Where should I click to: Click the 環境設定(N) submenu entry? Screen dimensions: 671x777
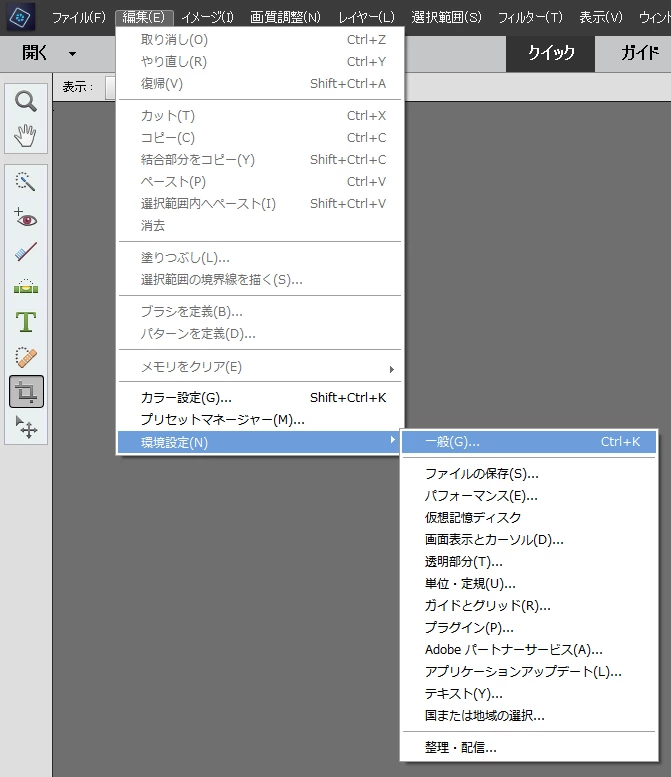(x=258, y=442)
